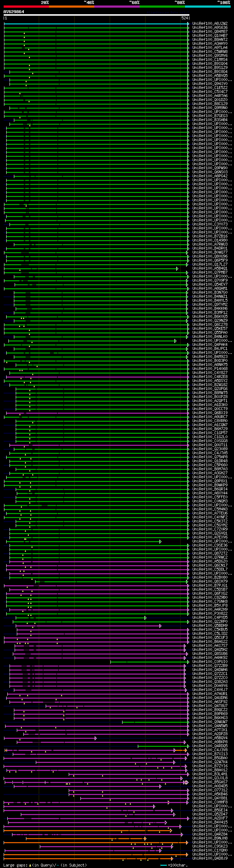
Task: Open hit UniRef100_Q84M87
Action: tap(210, 32)
